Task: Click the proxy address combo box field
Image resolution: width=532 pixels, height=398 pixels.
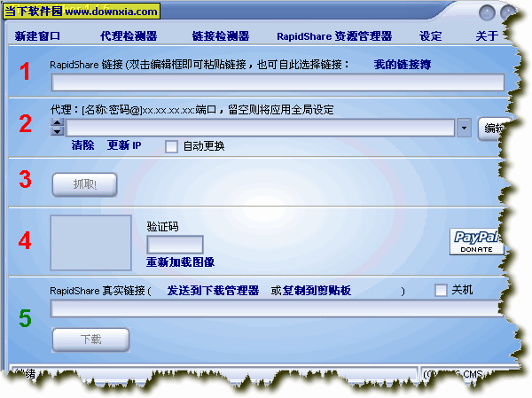Action: tap(260, 128)
